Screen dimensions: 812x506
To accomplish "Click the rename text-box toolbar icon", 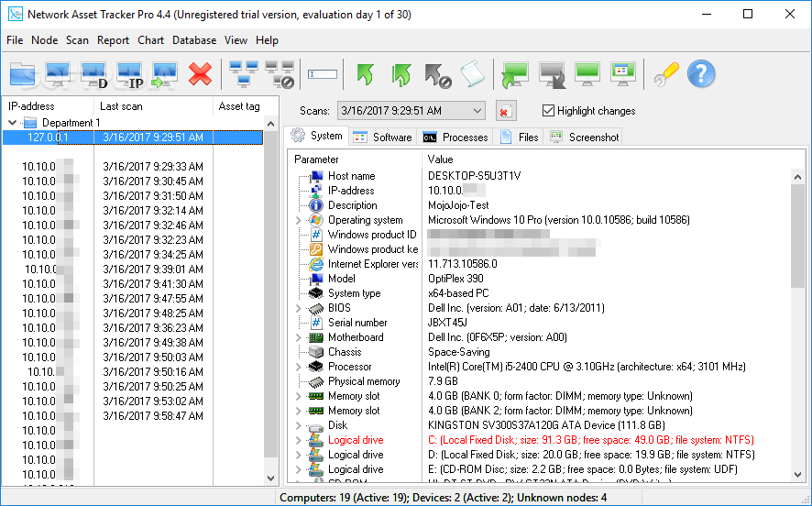I will [322, 74].
